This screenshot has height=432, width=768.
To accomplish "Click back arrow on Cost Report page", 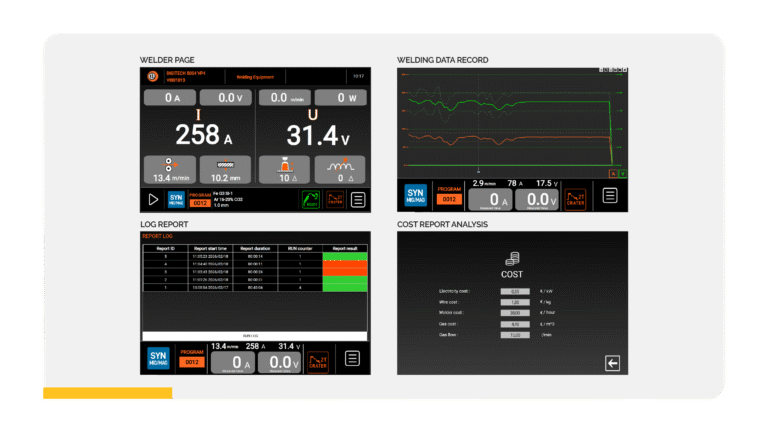I will (x=612, y=363).
